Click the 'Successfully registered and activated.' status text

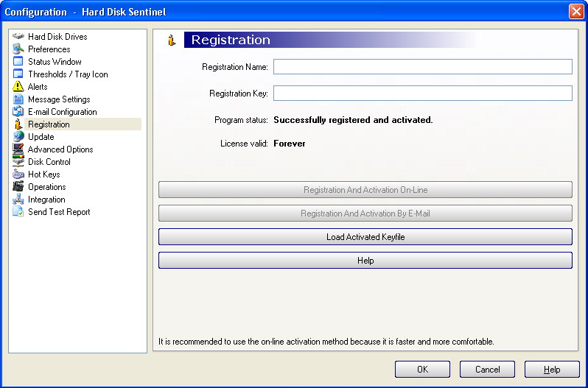[353, 120]
